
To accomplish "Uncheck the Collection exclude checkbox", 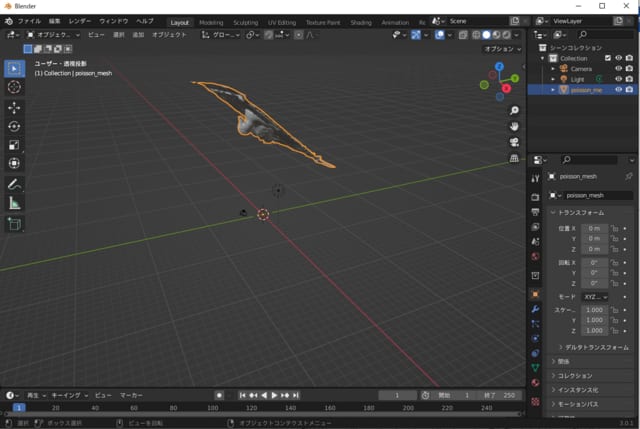I will [x=608, y=58].
